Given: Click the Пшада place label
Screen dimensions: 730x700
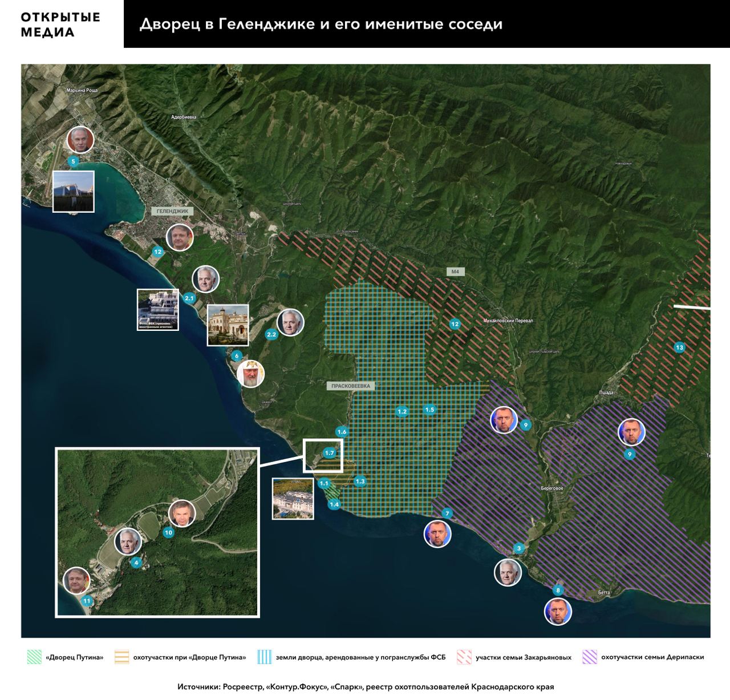Looking at the screenshot, I should coord(606,393).
